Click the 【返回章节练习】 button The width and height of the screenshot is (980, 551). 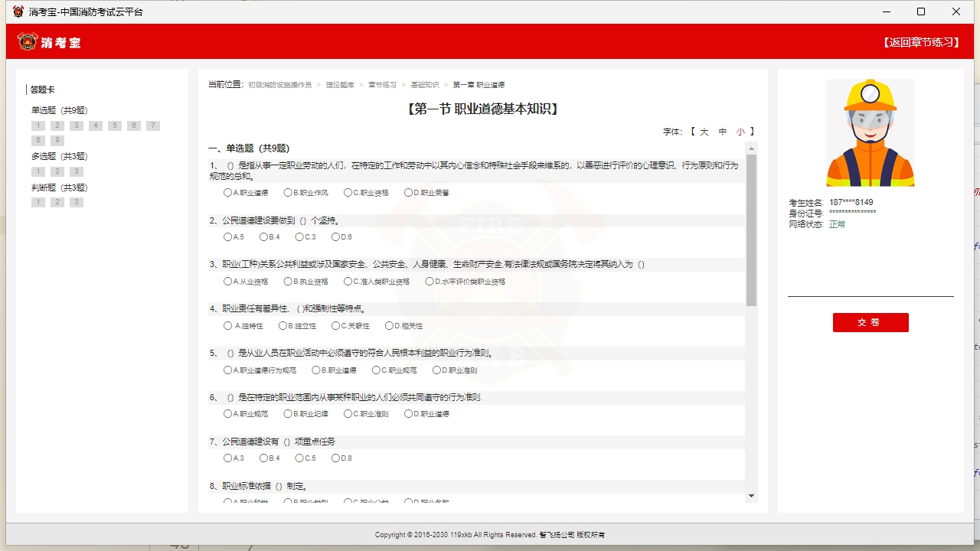(922, 42)
